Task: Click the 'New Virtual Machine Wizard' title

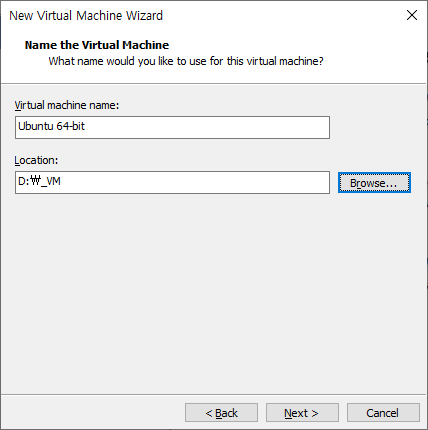Action: (86, 16)
